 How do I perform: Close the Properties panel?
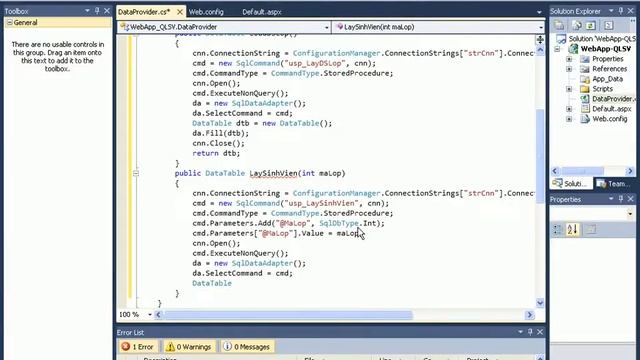point(631,199)
